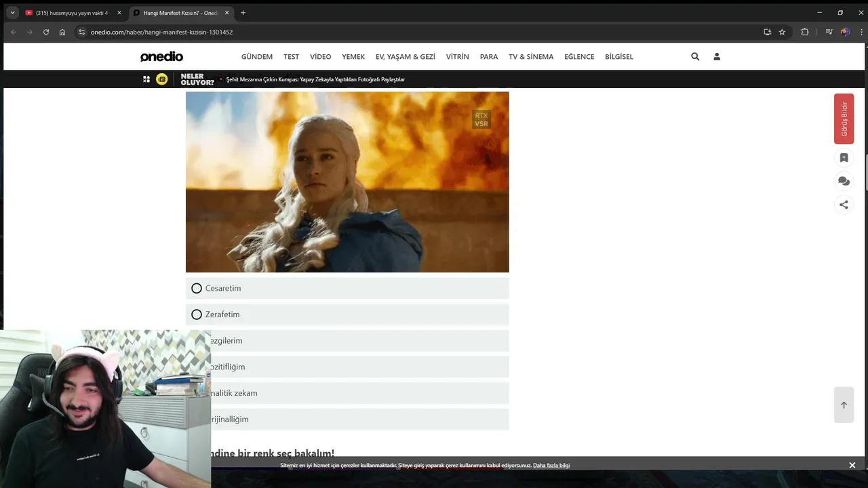The height and width of the screenshot is (488, 868).
Task: Select the Cesaretim answer option
Action: (347, 288)
